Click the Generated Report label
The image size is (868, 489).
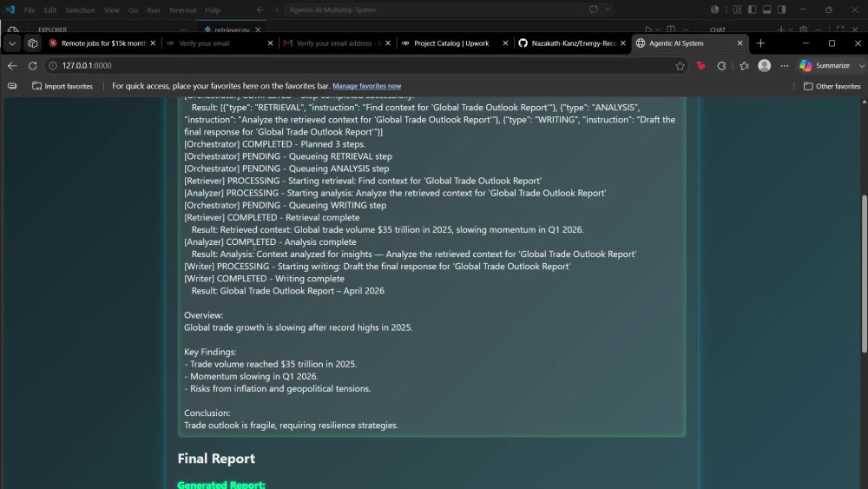click(x=220, y=485)
